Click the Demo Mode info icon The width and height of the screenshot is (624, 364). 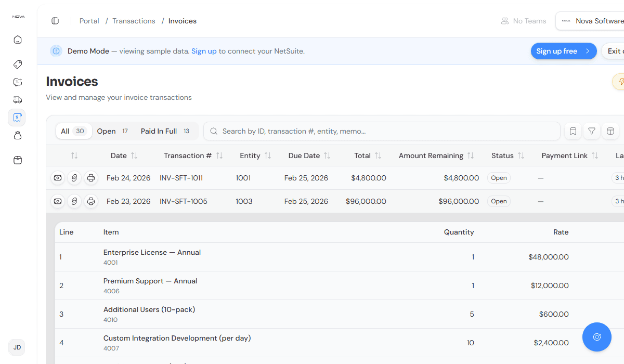coord(56,51)
